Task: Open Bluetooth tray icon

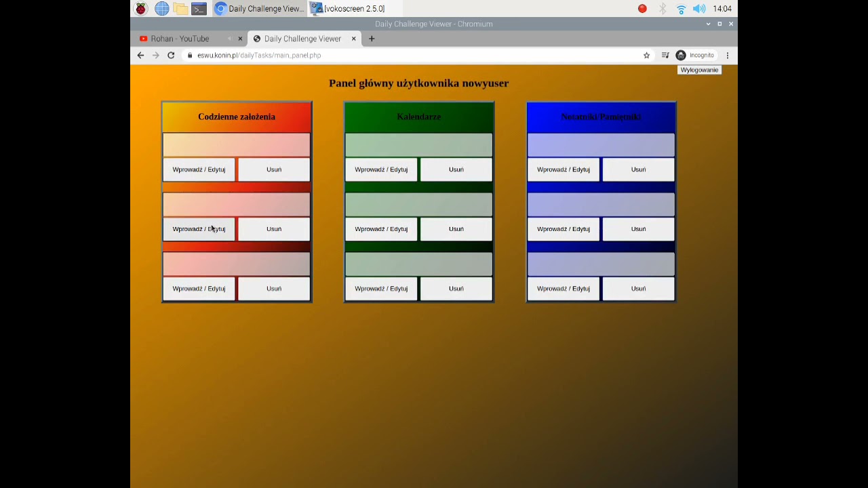Action: tap(663, 9)
